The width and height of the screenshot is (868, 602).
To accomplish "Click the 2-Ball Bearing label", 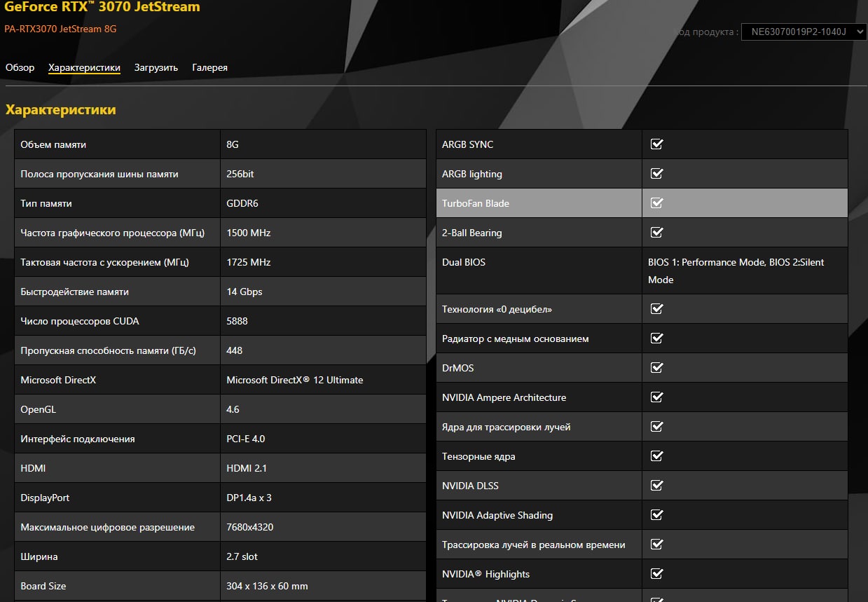I will [x=472, y=233].
